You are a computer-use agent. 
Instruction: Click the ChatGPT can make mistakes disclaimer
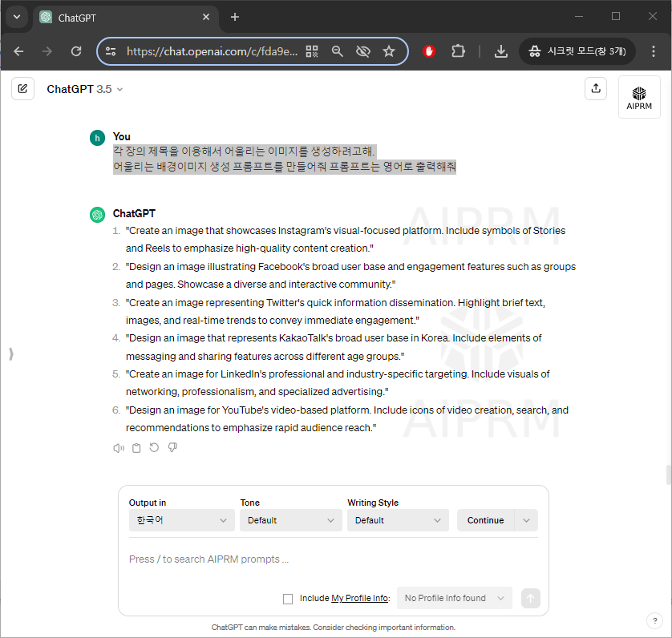[x=333, y=628]
